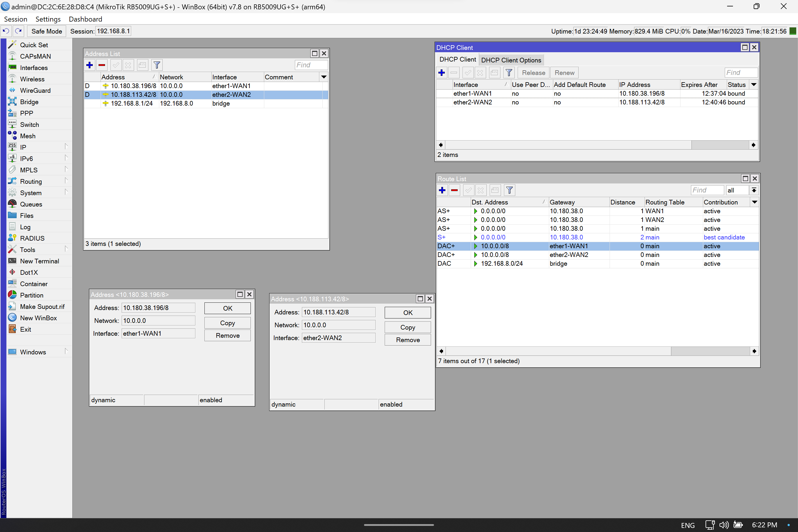The image size is (798, 532).
Task: Disable the selected address with the X icon
Action: pyautogui.click(x=128, y=65)
